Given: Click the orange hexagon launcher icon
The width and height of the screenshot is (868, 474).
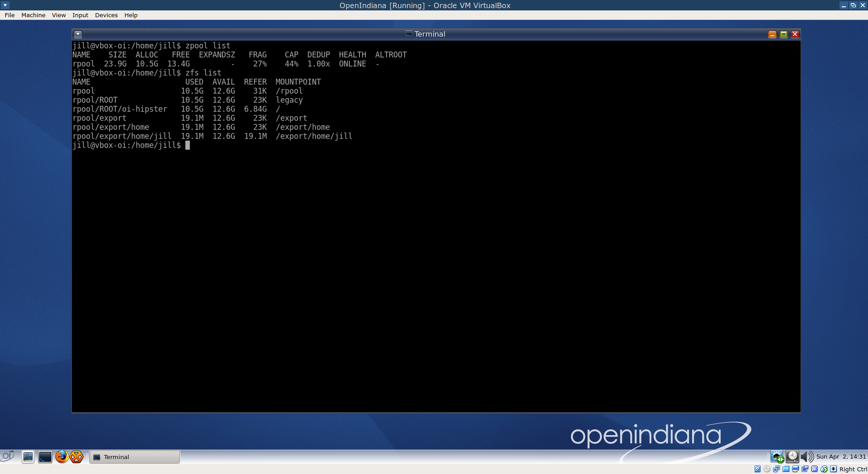Looking at the screenshot, I should [76, 457].
